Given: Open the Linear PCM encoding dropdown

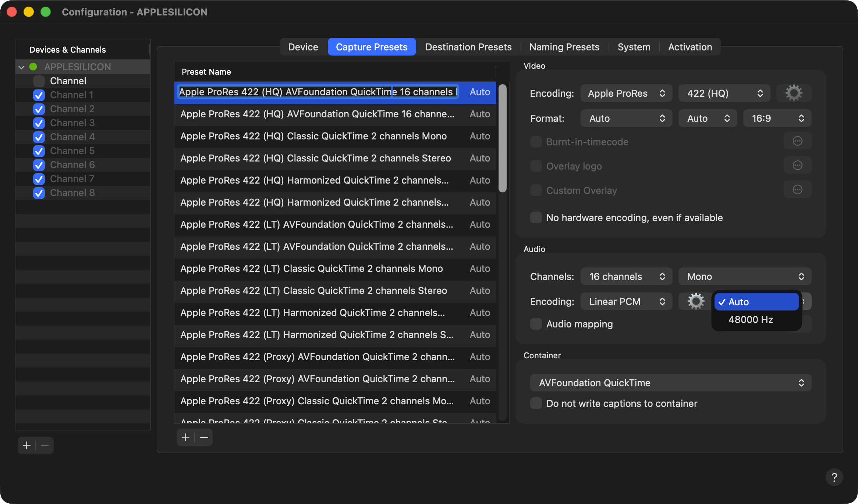Looking at the screenshot, I should pyautogui.click(x=626, y=302).
